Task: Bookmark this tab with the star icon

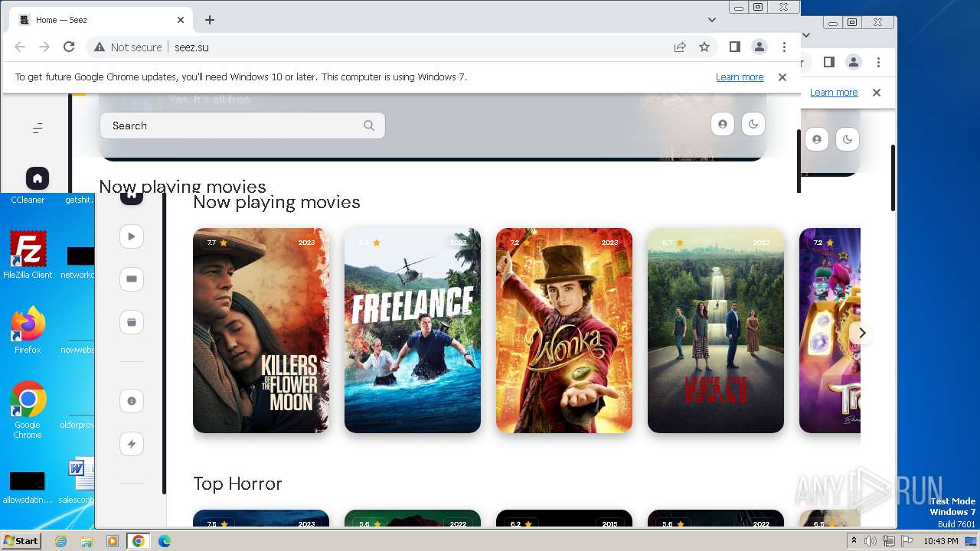Action: coord(704,47)
